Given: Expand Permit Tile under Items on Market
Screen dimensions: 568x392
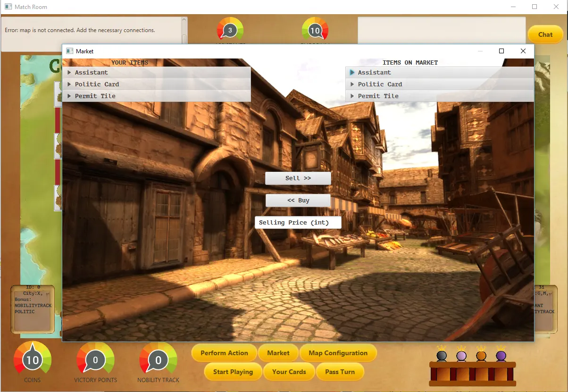Looking at the screenshot, I should [352, 96].
